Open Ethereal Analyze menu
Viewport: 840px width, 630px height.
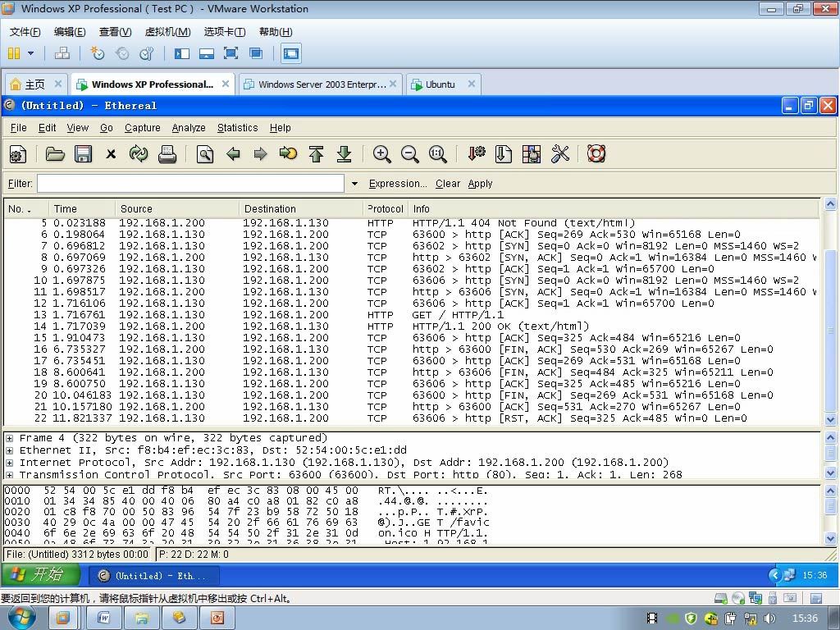[x=189, y=127]
